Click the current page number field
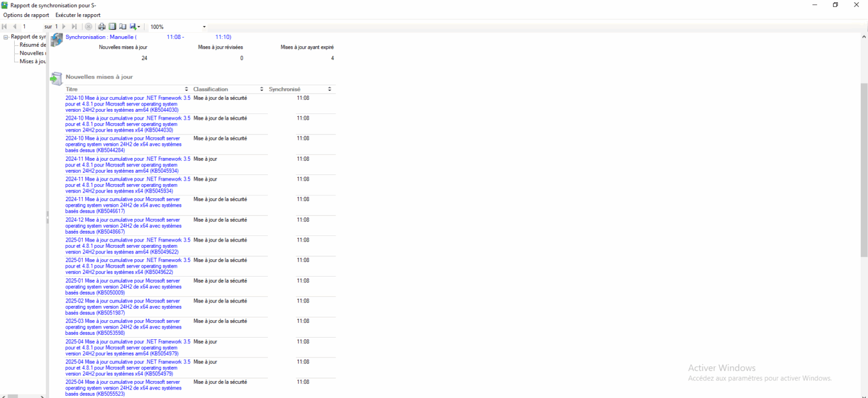Image resolution: width=868 pixels, height=398 pixels. [31, 27]
